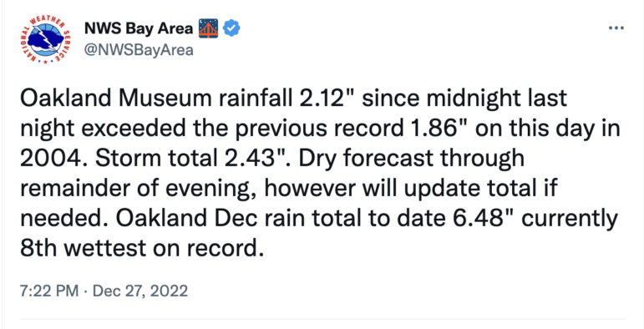The image size is (644, 329).
Task: Click the National Weather Service avatar logo
Action: pyautogui.click(x=46, y=40)
